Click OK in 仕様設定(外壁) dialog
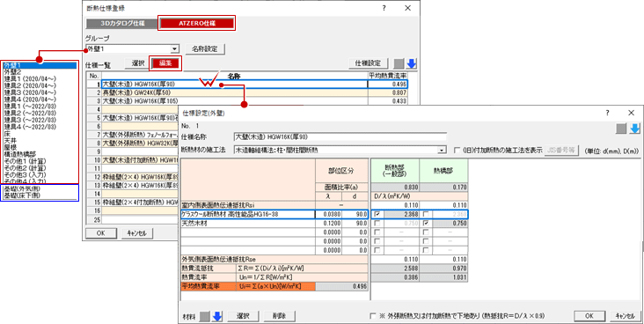The image size is (644, 324). (x=589, y=316)
